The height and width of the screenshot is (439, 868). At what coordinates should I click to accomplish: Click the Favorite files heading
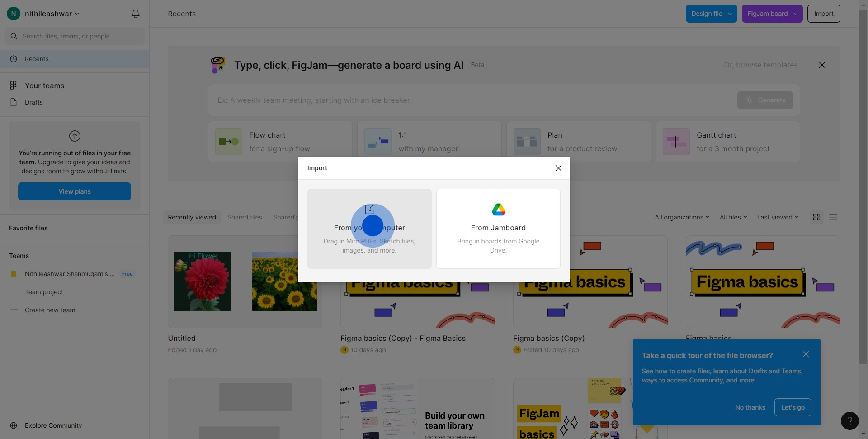[x=28, y=228]
